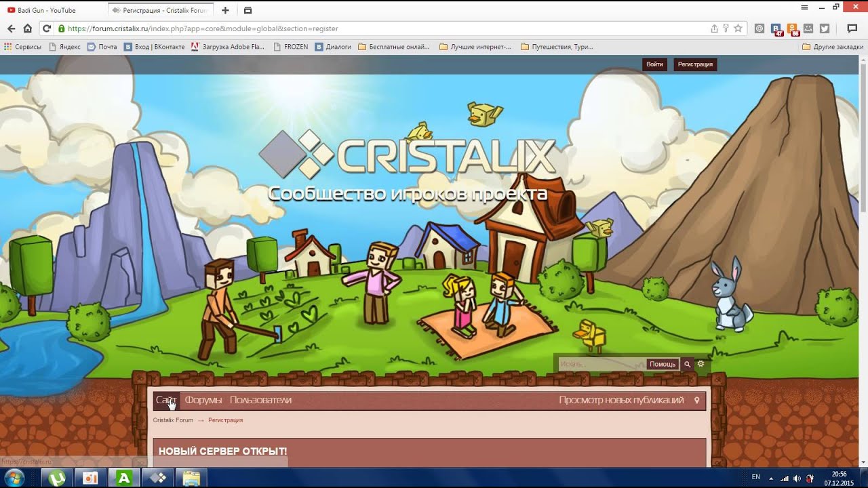Open the browser home page icon
Screen dimensions: 868x488
[x=28, y=28]
